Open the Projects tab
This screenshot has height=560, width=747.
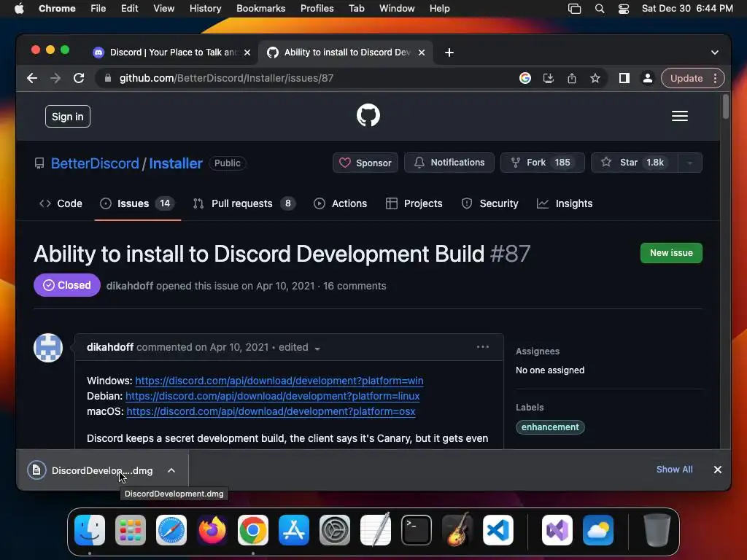click(414, 203)
